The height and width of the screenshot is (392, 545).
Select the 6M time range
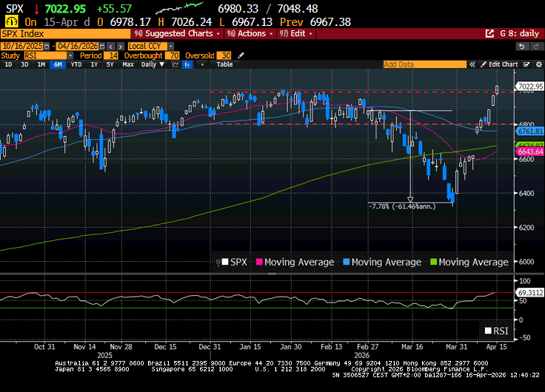pyautogui.click(x=58, y=64)
